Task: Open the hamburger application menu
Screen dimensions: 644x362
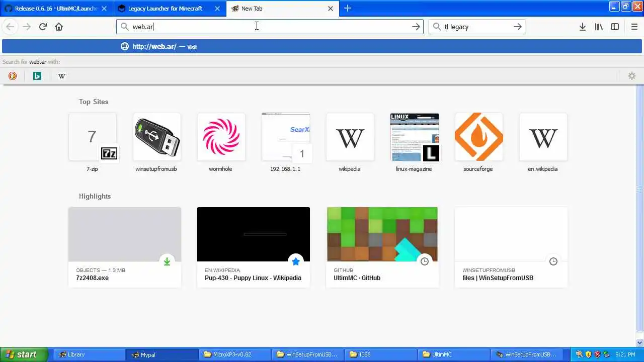Action: coord(634,27)
